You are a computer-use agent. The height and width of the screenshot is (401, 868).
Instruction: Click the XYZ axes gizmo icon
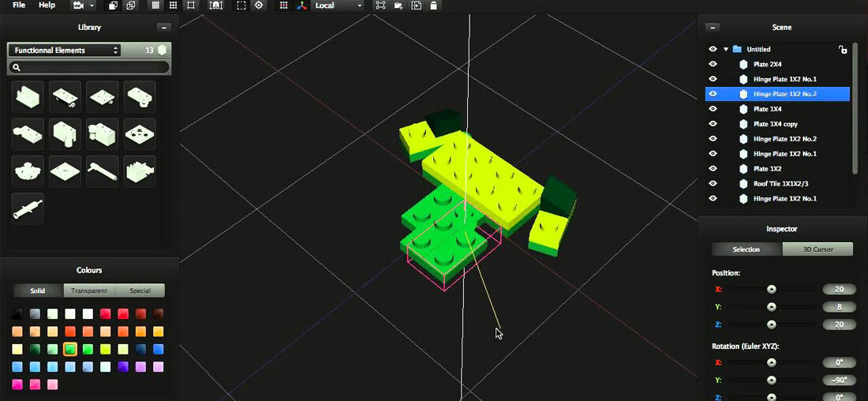point(301,6)
